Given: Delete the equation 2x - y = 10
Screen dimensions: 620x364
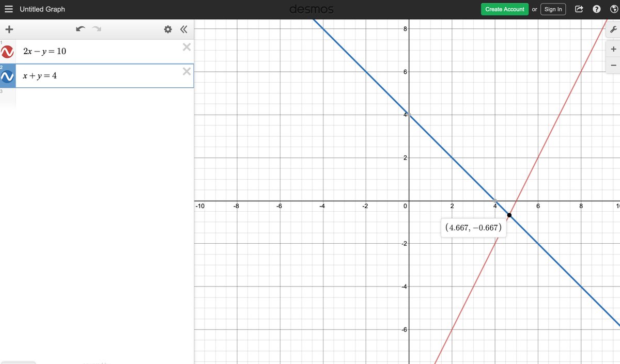Looking at the screenshot, I should click(x=187, y=47).
